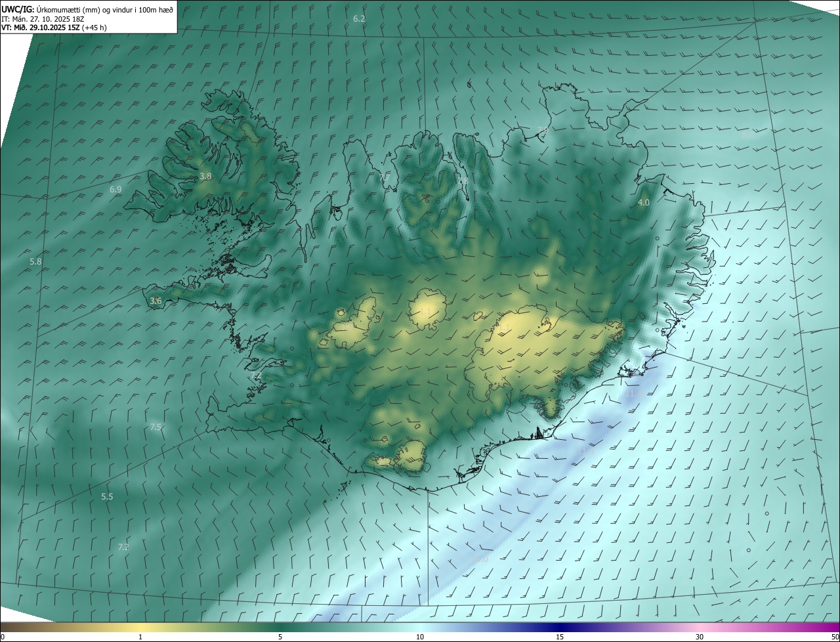Click the 7.5 value in the southwest sea

coord(156,427)
